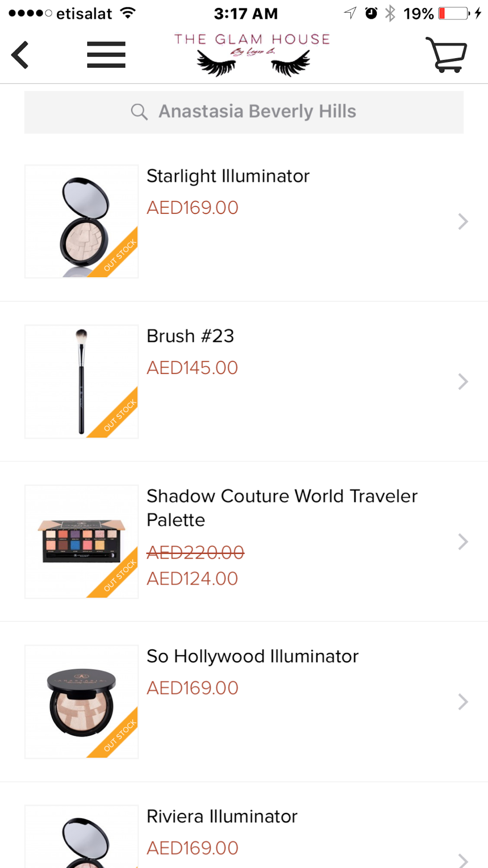
Task: Expand Shadow Couture Palette chevron
Action: click(x=463, y=541)
